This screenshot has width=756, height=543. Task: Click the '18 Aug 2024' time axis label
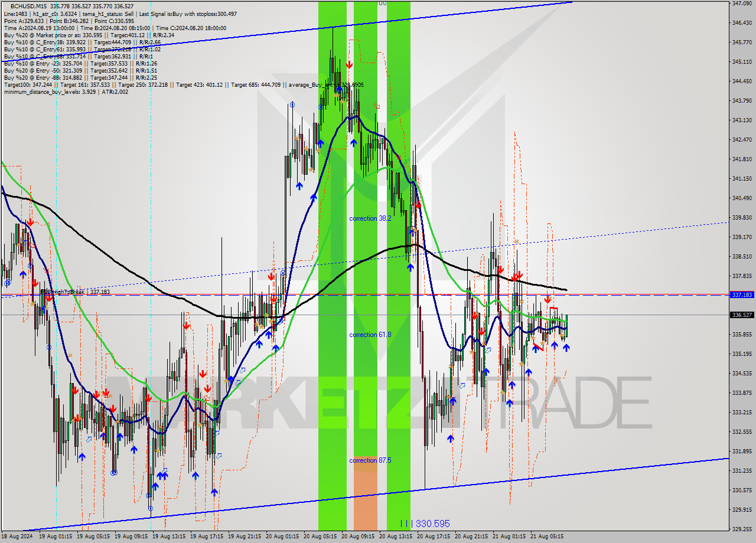[17, 537]
